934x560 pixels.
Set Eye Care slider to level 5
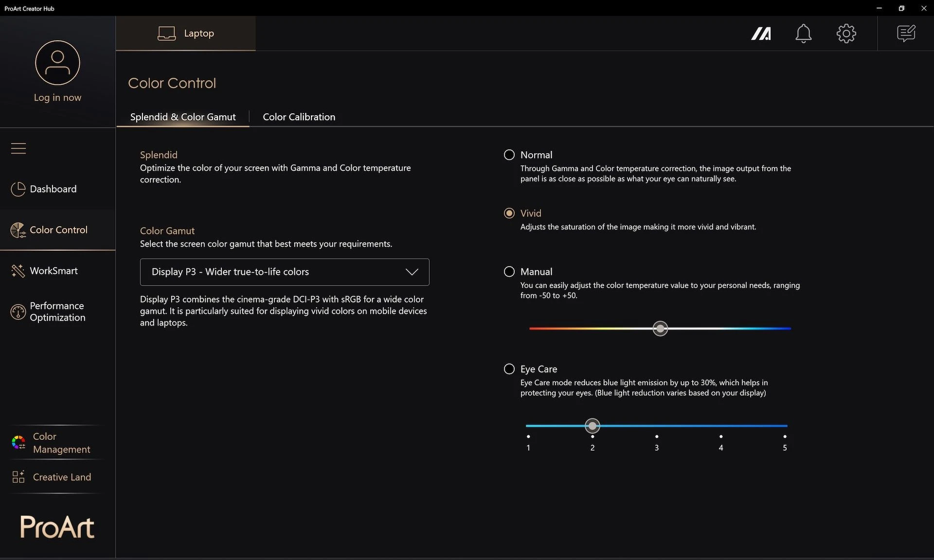coord(785,426)
